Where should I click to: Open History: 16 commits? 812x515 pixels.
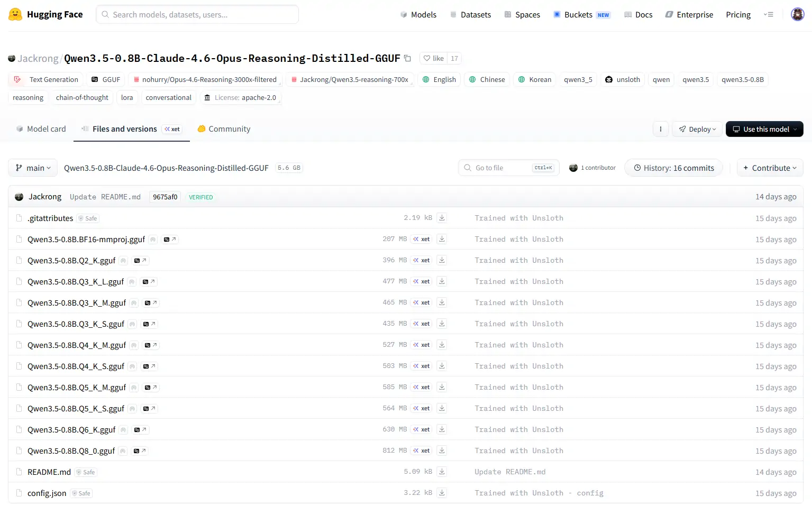[x=673, y=168]
